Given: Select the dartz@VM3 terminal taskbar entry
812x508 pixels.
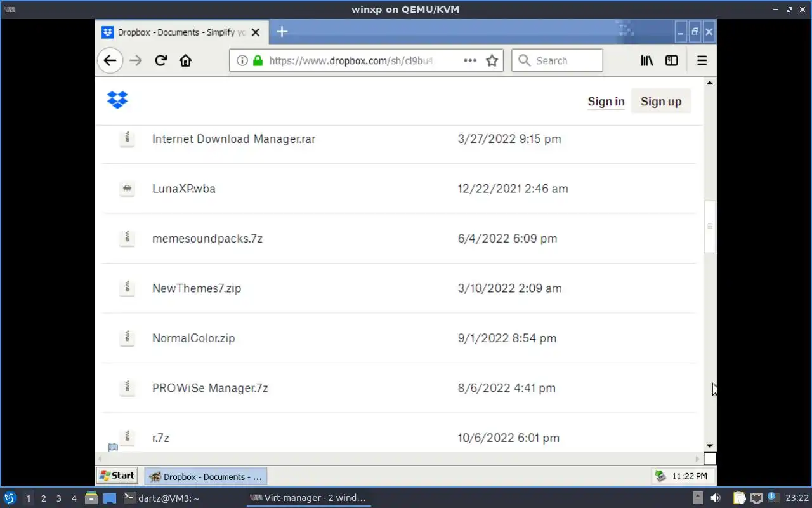Looking at the screenshot, I should [x=162, y=498].
